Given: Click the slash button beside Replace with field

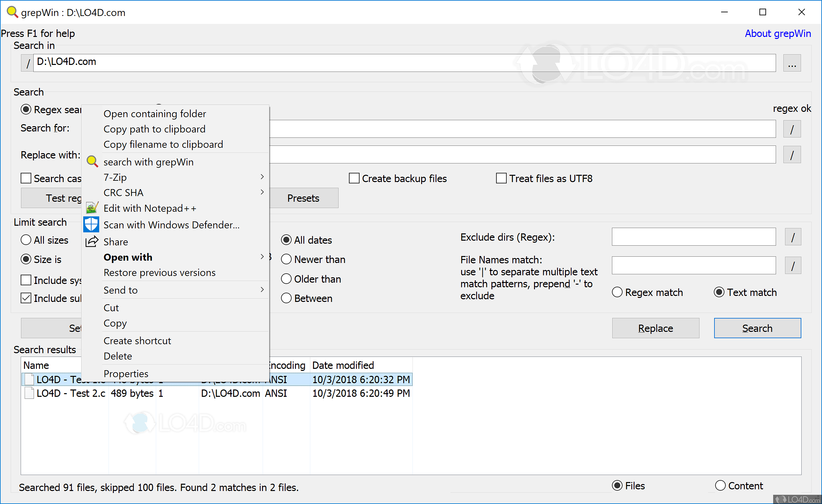Looking at the screenshot, I should (x=792, y=155).
